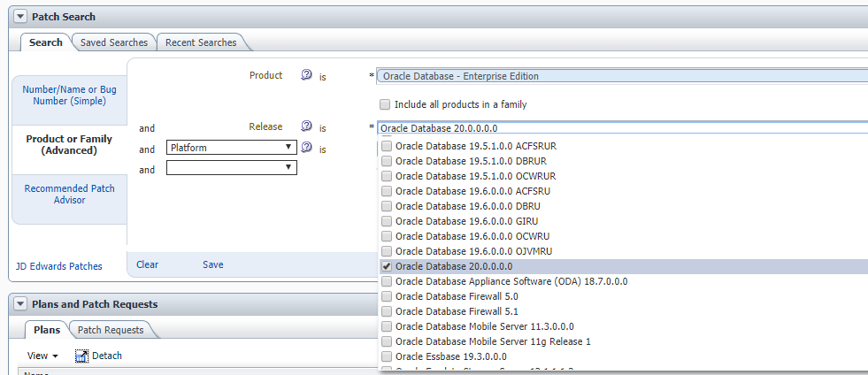Check Oracle Database Mobile Server 11.3.0.0.0

click(x=387, y=326)
